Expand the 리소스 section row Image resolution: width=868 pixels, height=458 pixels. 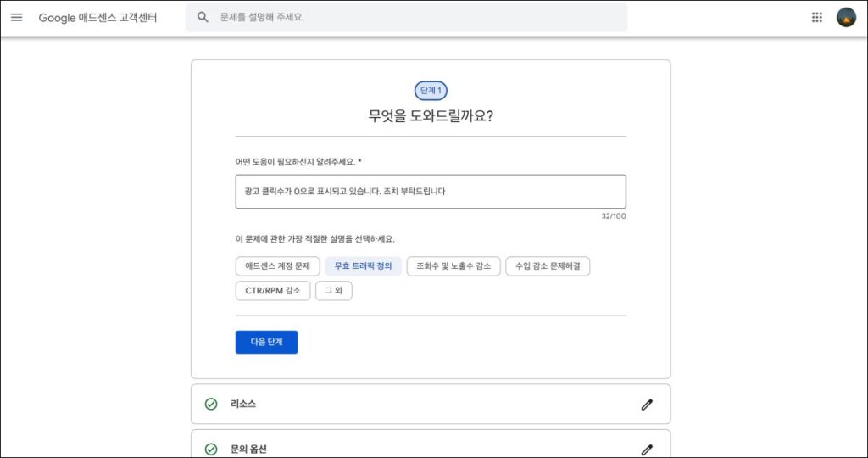pos(431,405)
